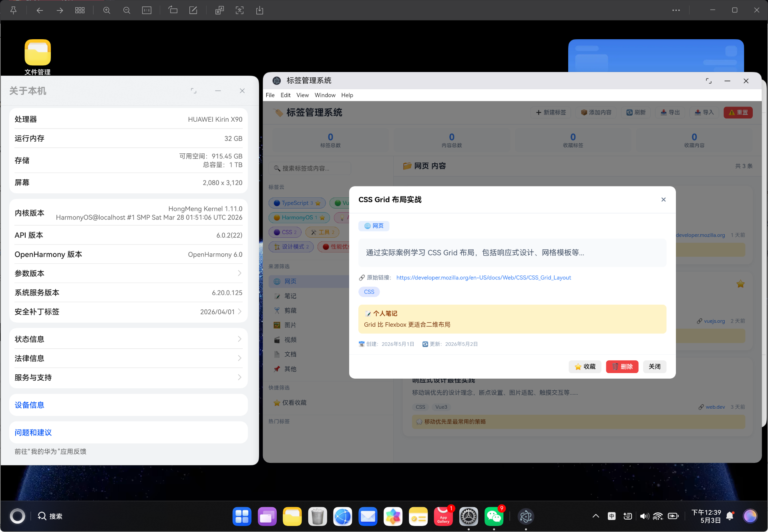Open the Help menu
This screenshot has width=768, height=532.
[x=347, y=95]
